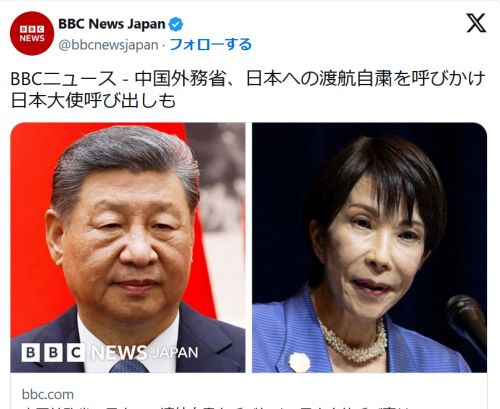Open the left photo with red flag

tap(128, 247)
